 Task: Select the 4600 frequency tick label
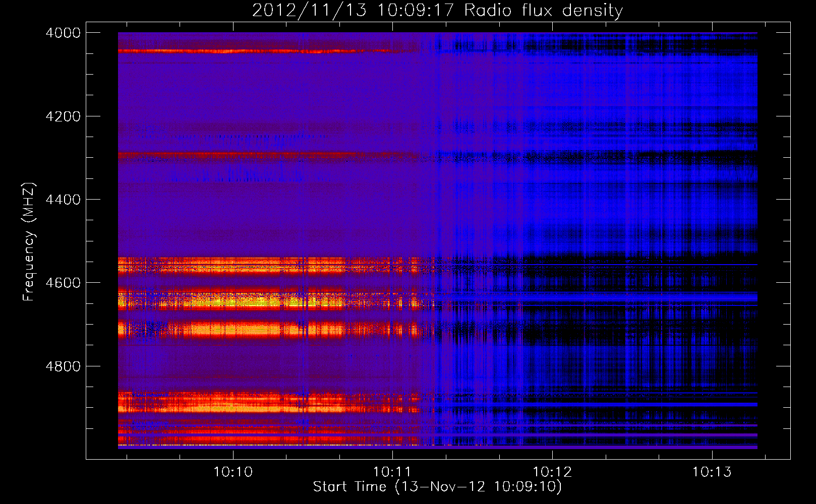click(x=63, y=283)
